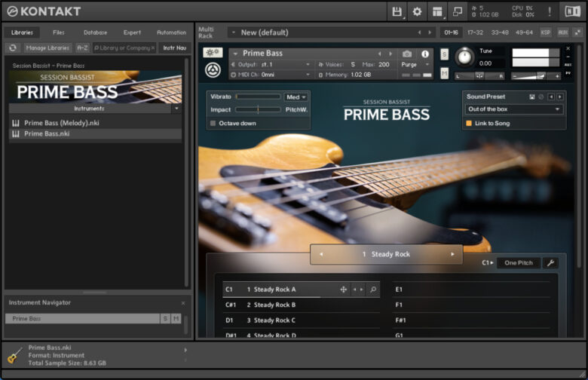Image resolution: width=588 pixels, height=380 pixels.
Task: Open the workspace layout icon
Action: coord(437,11)
